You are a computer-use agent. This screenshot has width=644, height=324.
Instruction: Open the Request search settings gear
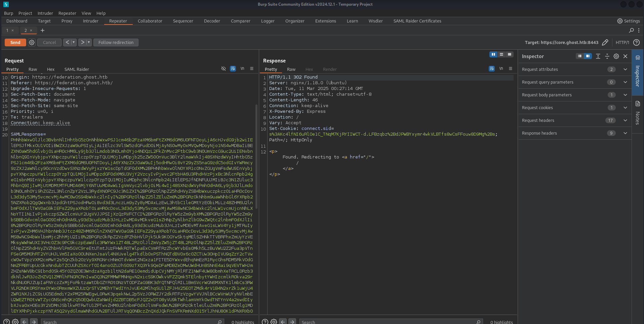coord(15,322)
